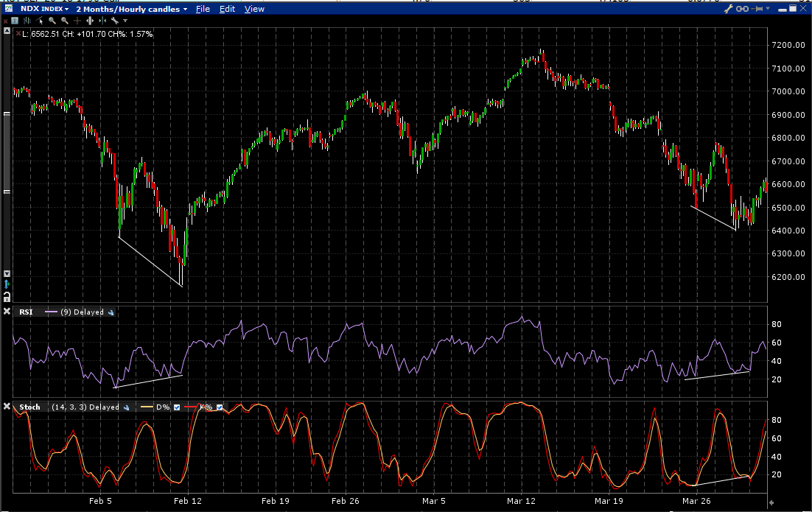Image resolution: width=812 pixels, height=512 pixels.
Task: Click the blue arrow icon on left edge
Action: click(7, 284)
